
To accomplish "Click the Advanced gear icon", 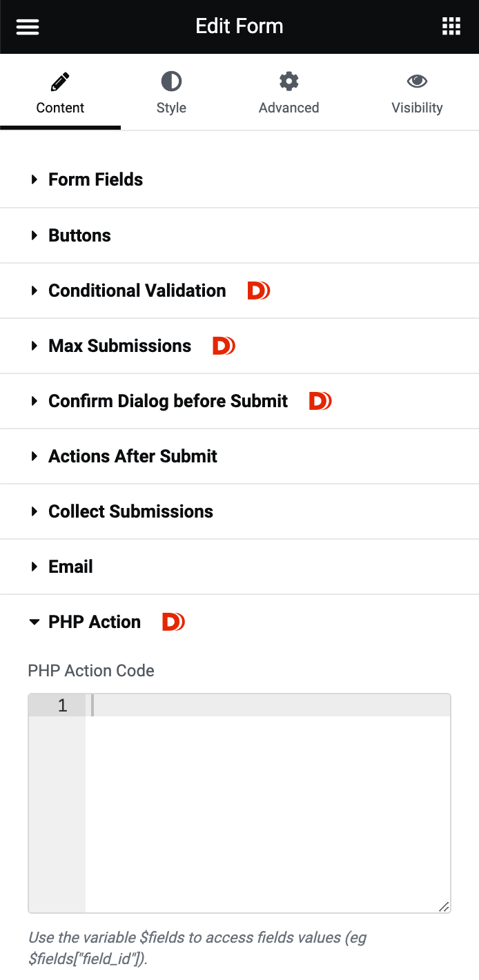I will point(289,81).
